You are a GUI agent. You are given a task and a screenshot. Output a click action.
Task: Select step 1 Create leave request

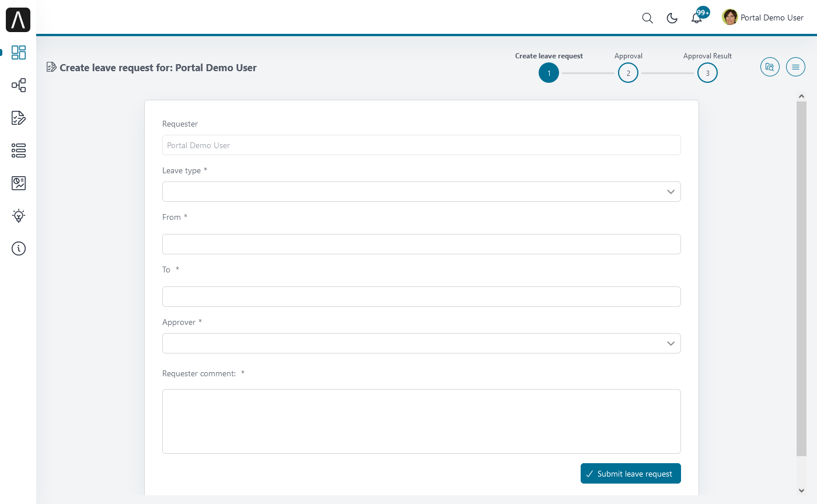[549, 73]
